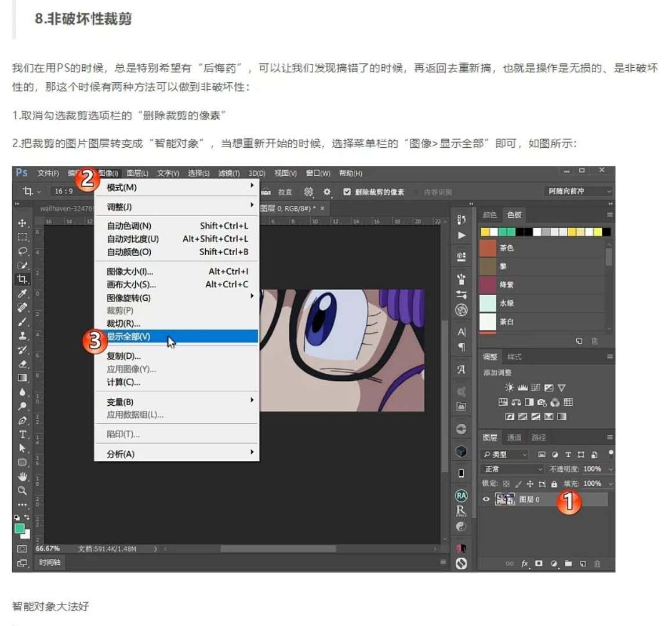Select the Quick Selection tool
Viewport: 672px width, 626px height.
coord(22,265)
